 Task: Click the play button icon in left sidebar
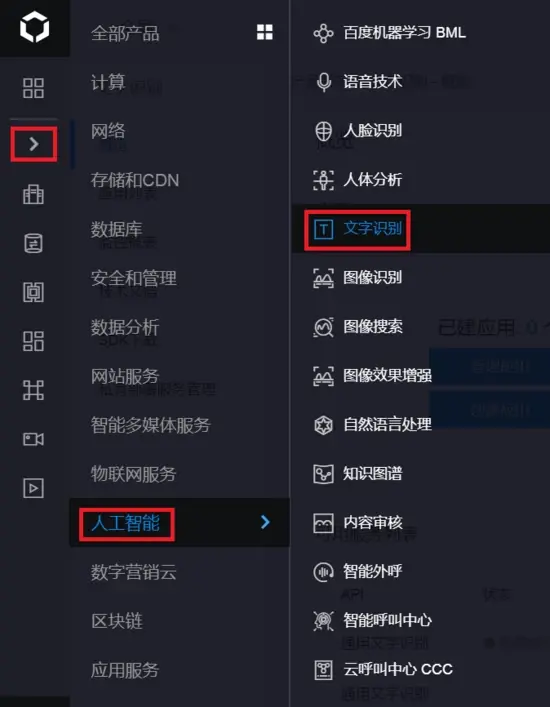(x=33, y=488)
